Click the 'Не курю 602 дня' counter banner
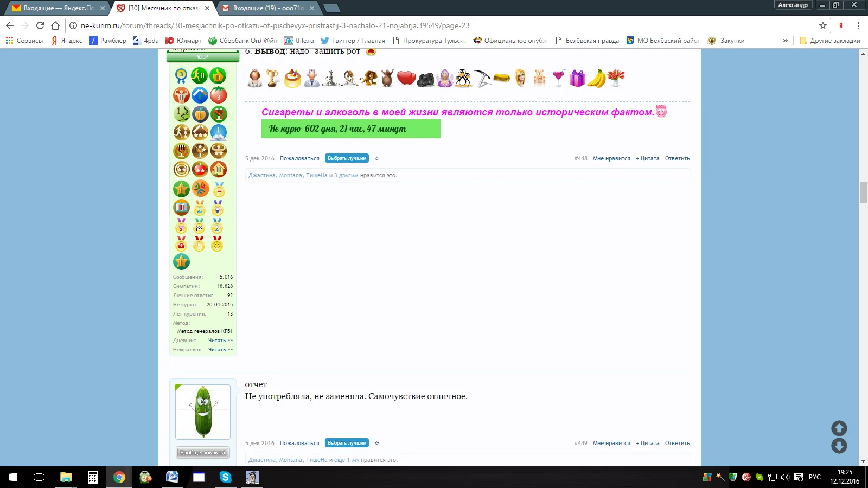The width and height of the screenshot is (868, 488). point(351,129)
